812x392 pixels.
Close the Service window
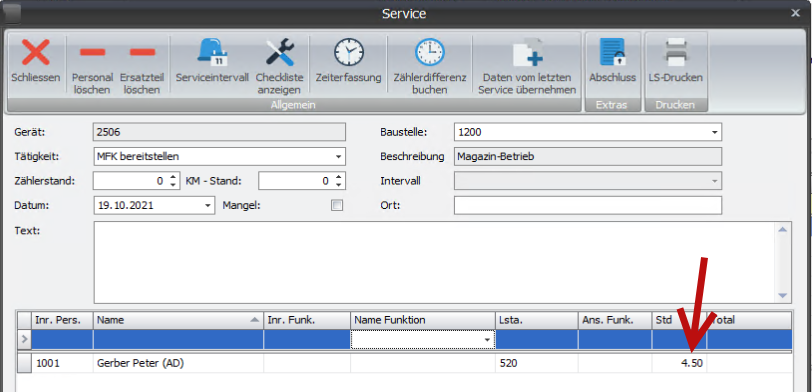795,13
